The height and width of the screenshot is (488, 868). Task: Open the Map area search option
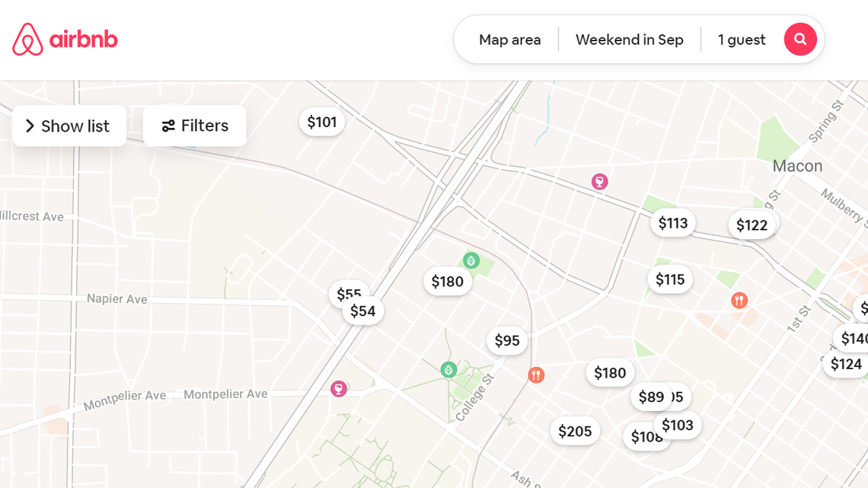click(509, 39)
